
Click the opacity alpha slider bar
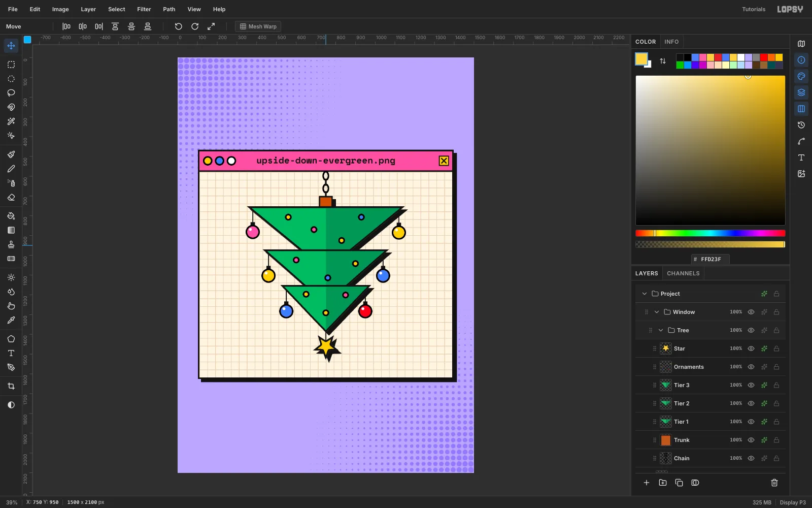(710, 244)
